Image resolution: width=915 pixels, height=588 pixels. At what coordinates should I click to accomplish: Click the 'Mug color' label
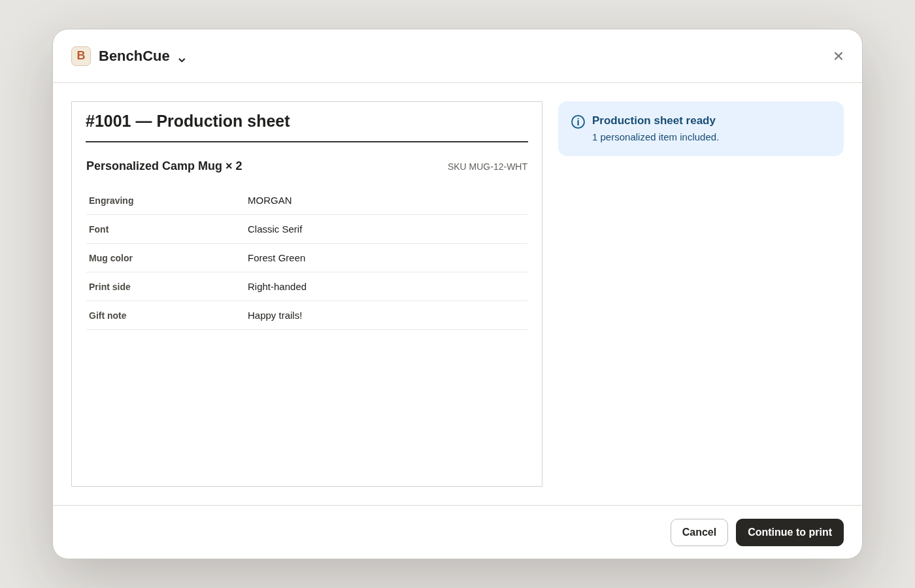tap(110, 258)
